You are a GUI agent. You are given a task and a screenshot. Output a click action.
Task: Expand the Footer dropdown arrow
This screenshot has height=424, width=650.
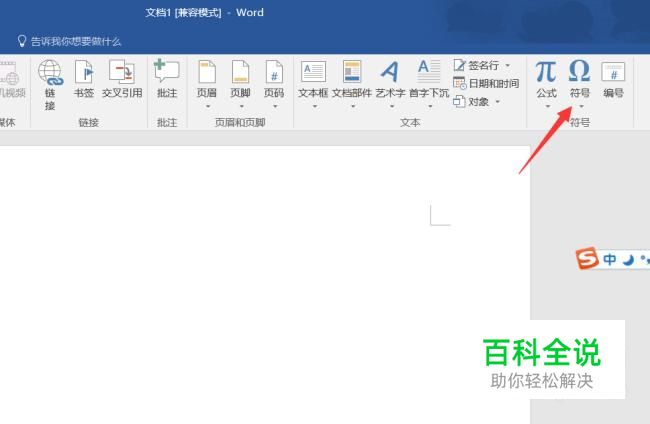[242, 107]
